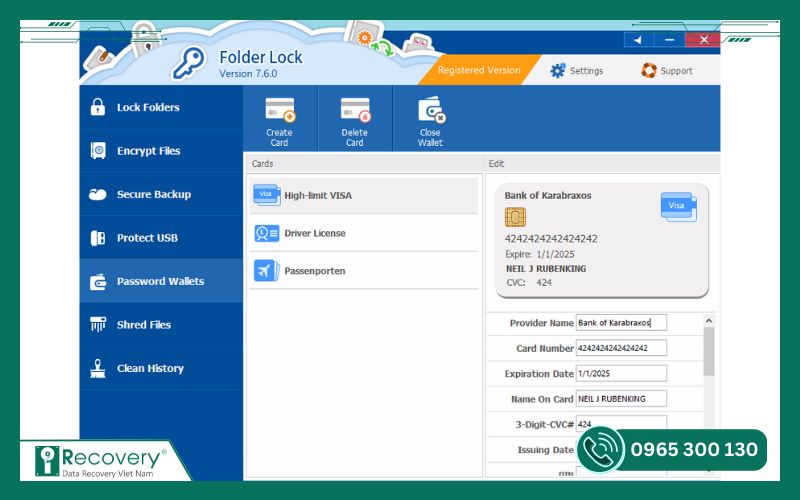This screenshot has height=500, width=800.
Task: Click the Card Number input field
Action: point(621,348)
